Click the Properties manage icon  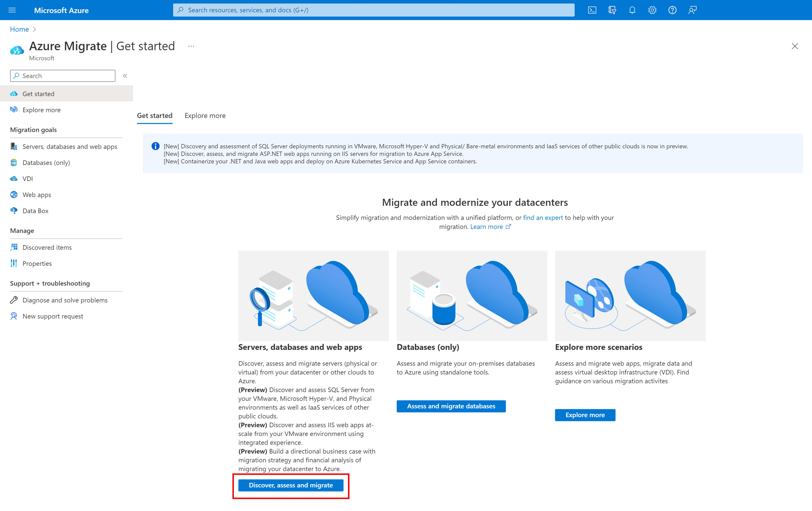(14, 263)
